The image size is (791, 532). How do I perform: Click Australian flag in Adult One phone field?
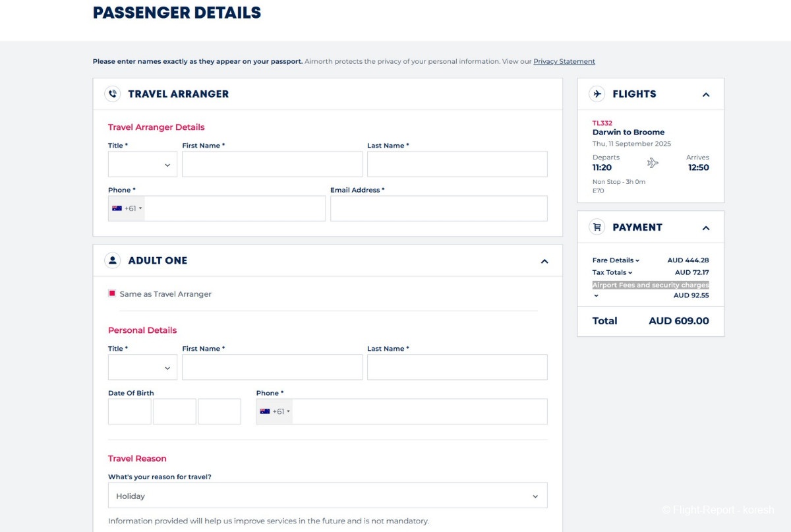pos(265,411)
